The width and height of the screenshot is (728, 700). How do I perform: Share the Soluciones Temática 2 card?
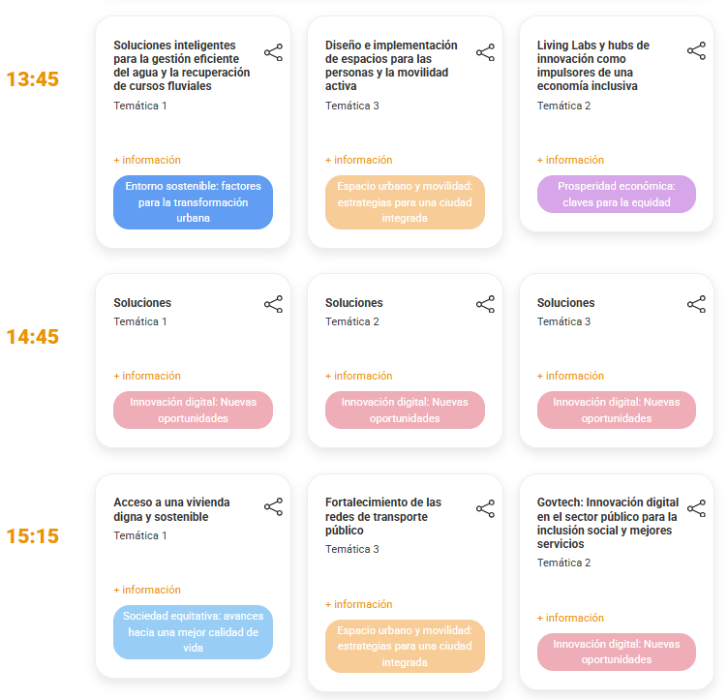point(485,304)
